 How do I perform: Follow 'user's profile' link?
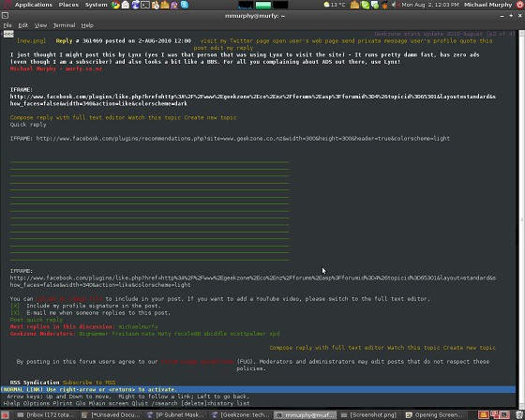tap(433, 41)
